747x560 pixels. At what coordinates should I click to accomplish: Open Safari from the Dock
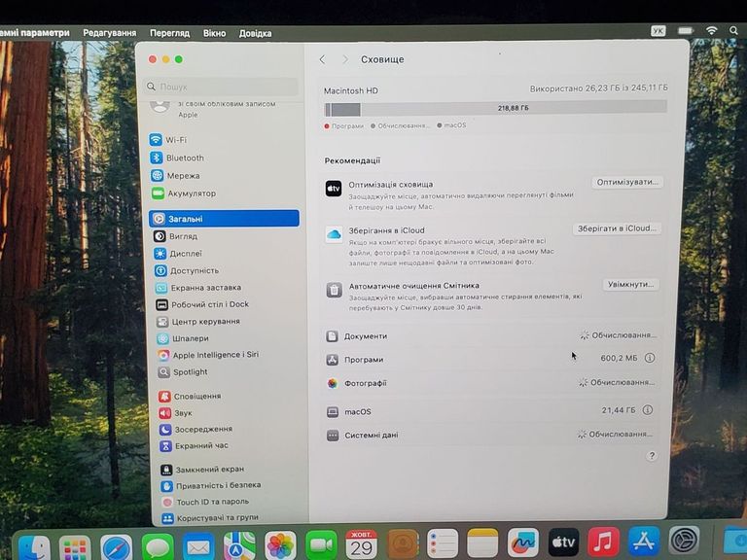[x=117, y=547]
